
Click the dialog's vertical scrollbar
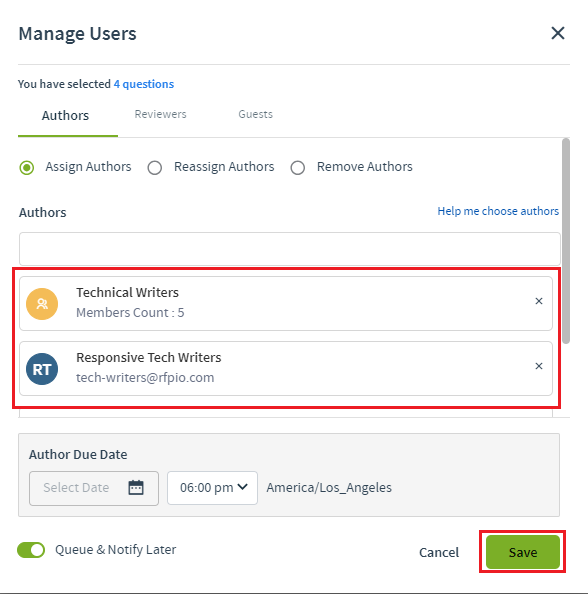pyautogui.click(x=566, y=241)
